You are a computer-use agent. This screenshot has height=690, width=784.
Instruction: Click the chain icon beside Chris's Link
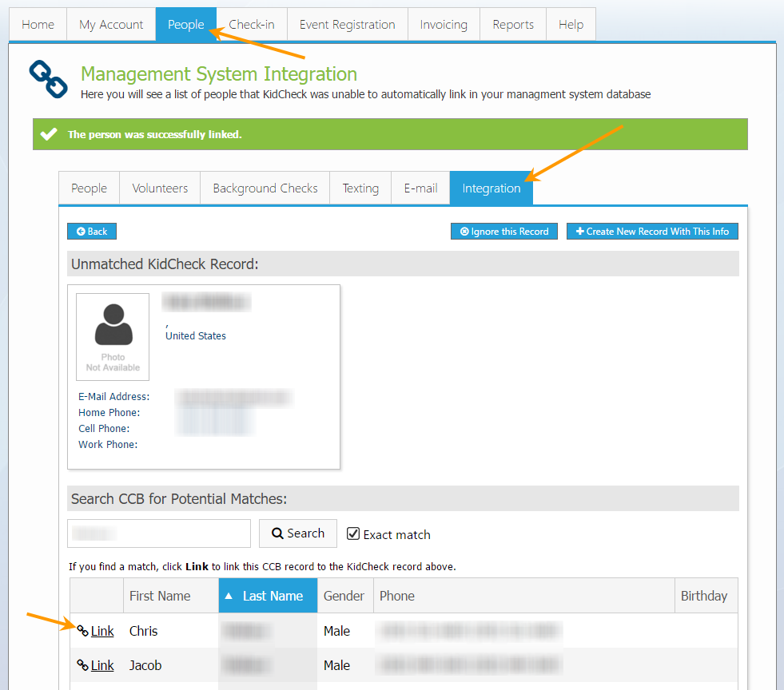82,631
